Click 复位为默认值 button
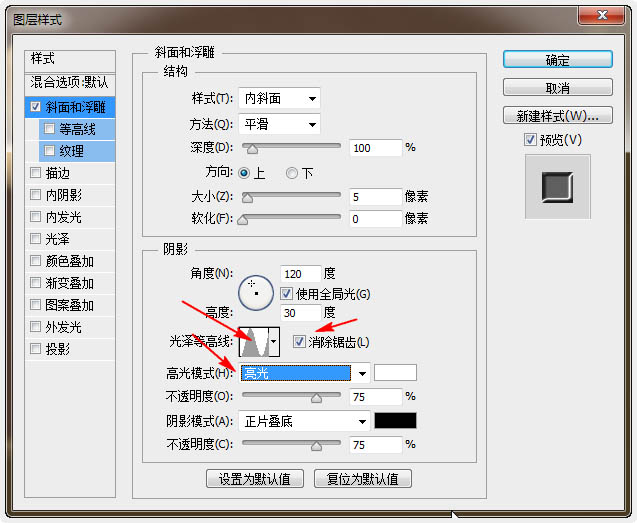 click(363, 479)
